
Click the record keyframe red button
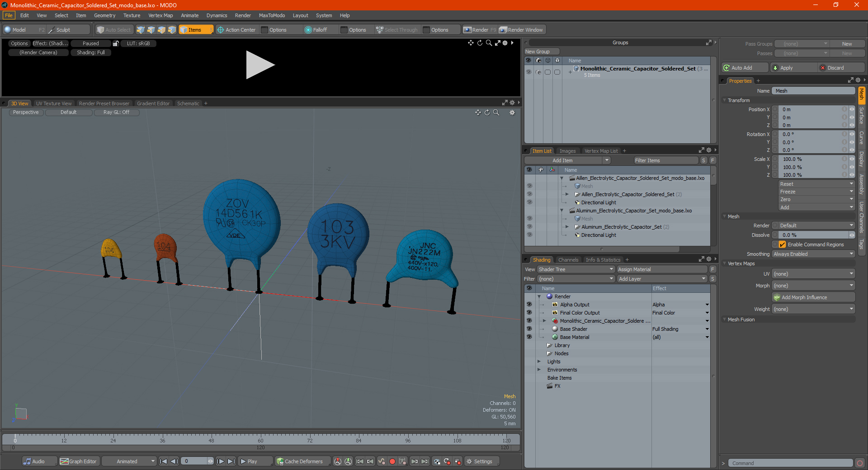(392, 461)
